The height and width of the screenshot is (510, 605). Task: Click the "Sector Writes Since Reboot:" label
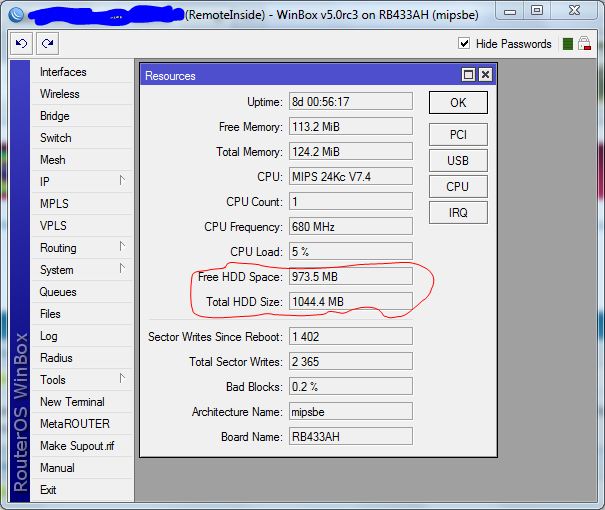pos(215,337)
